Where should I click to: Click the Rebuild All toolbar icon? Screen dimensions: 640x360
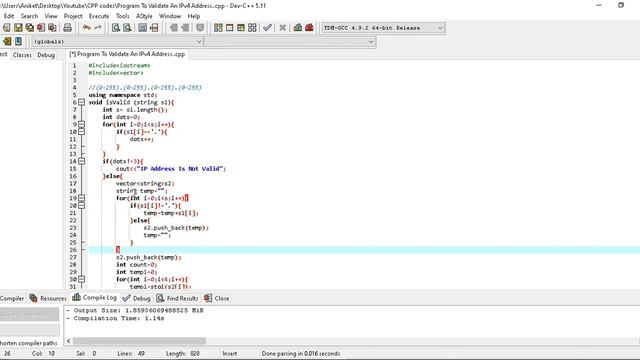click(252, 27)
